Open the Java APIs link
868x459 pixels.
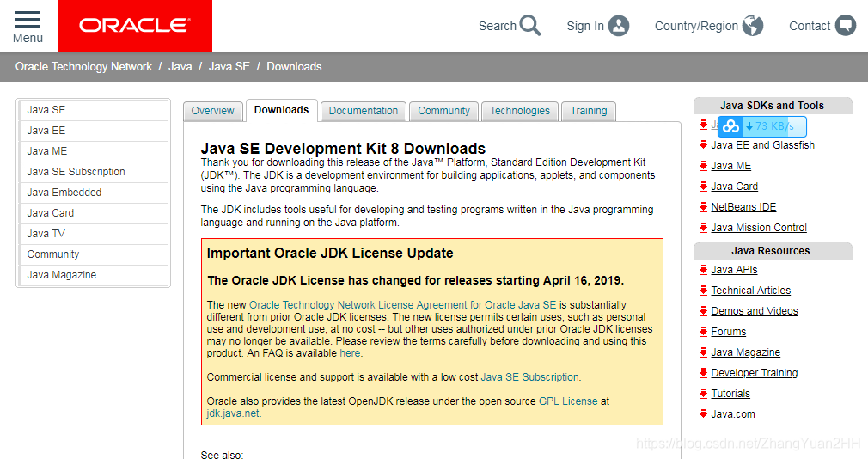click(x=734, y=270)
